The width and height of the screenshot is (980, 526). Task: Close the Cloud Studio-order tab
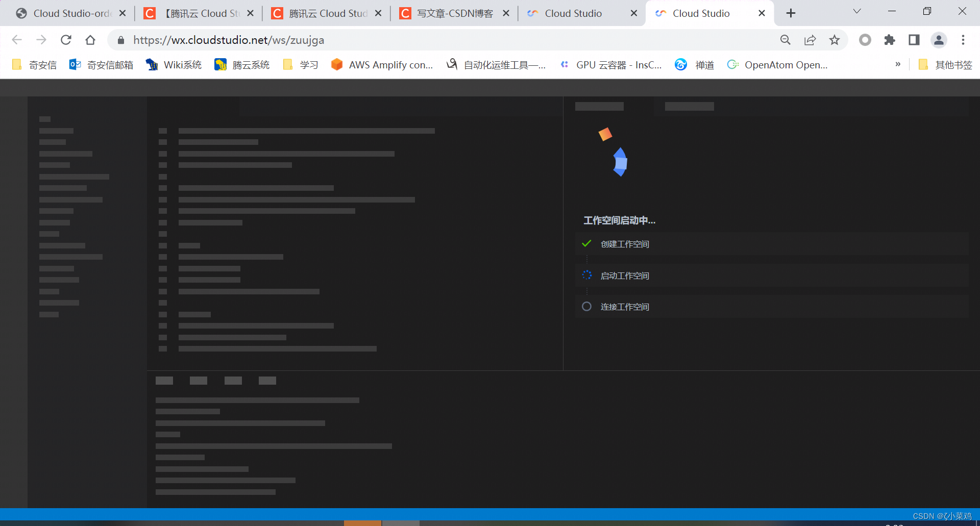click(122, 13)
